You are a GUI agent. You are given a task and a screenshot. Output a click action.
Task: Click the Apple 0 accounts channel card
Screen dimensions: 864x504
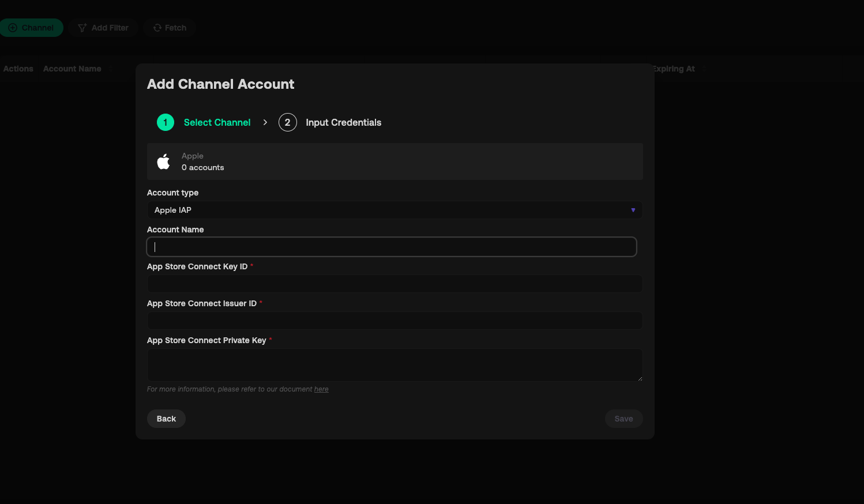coord(395,161)
